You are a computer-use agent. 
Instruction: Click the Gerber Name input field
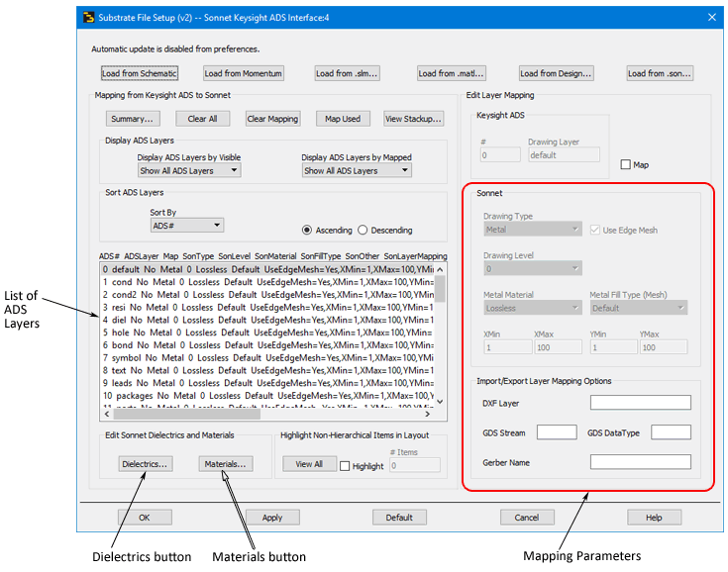[640, 462]
